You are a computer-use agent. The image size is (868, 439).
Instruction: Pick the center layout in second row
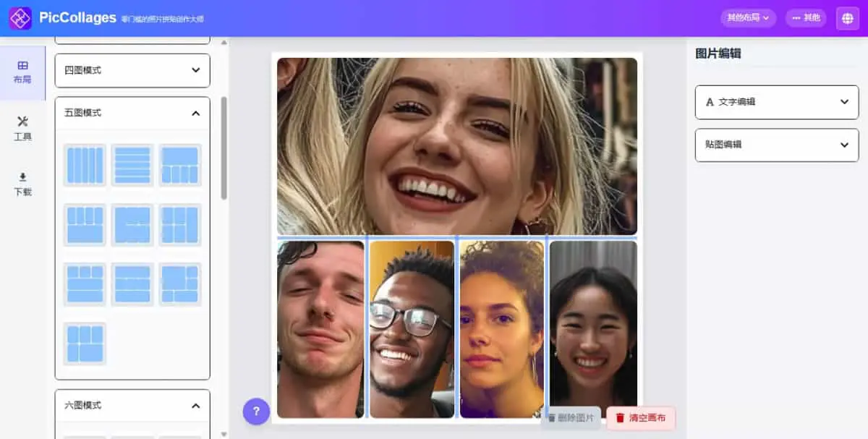click(132, 224)
